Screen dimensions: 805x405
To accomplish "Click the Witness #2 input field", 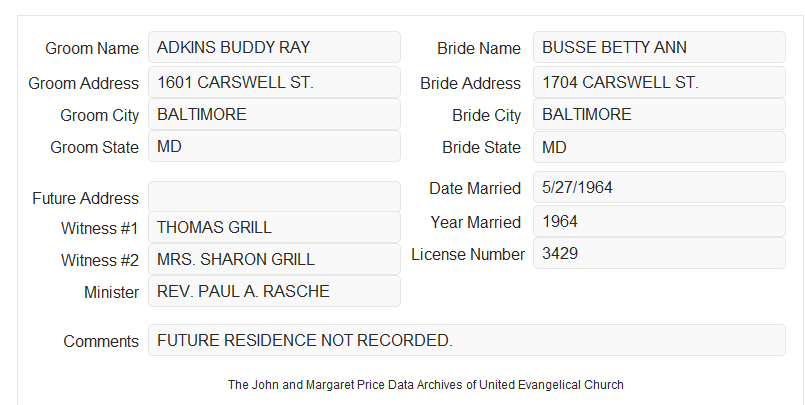I will [274, 259].
